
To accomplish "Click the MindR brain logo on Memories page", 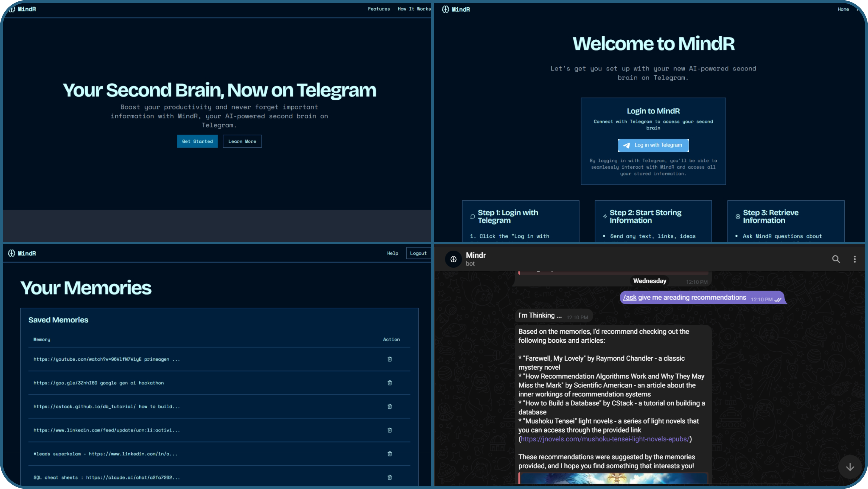I will pos(11,253).
